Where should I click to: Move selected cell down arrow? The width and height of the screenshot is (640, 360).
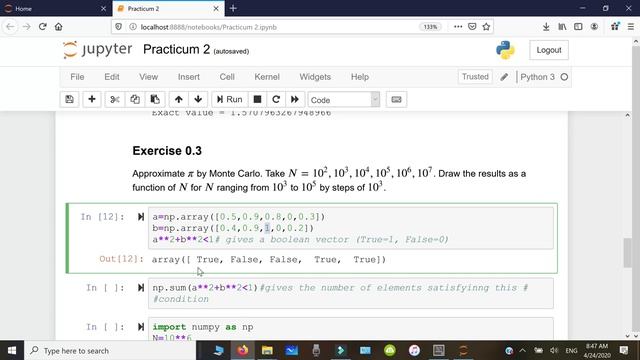point(198,99)
